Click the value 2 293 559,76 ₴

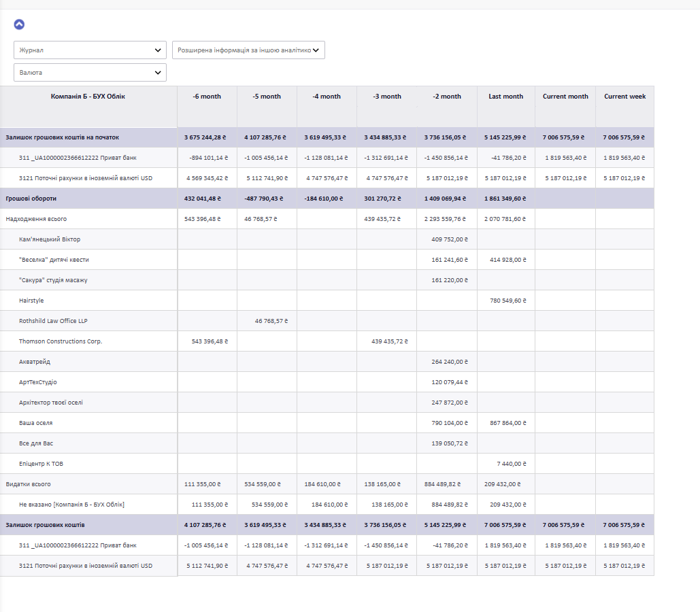point(445,219)
